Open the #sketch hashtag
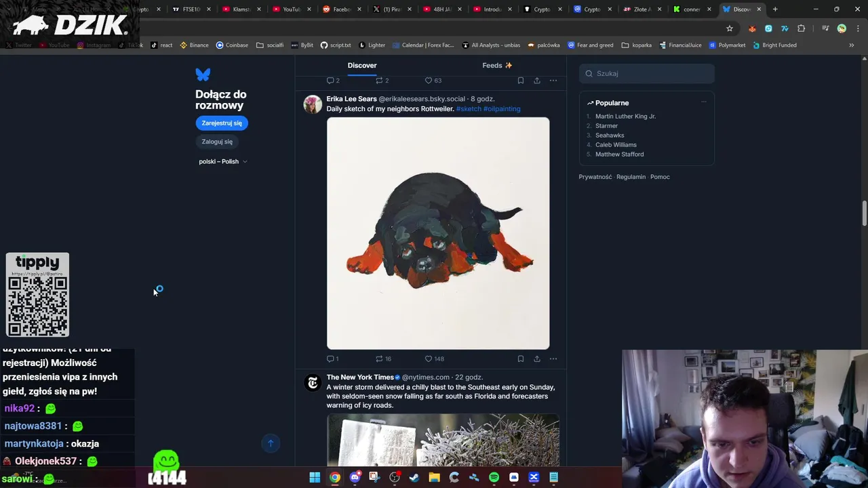The width and height of the screenshot is (868, 488). [469, 108]
